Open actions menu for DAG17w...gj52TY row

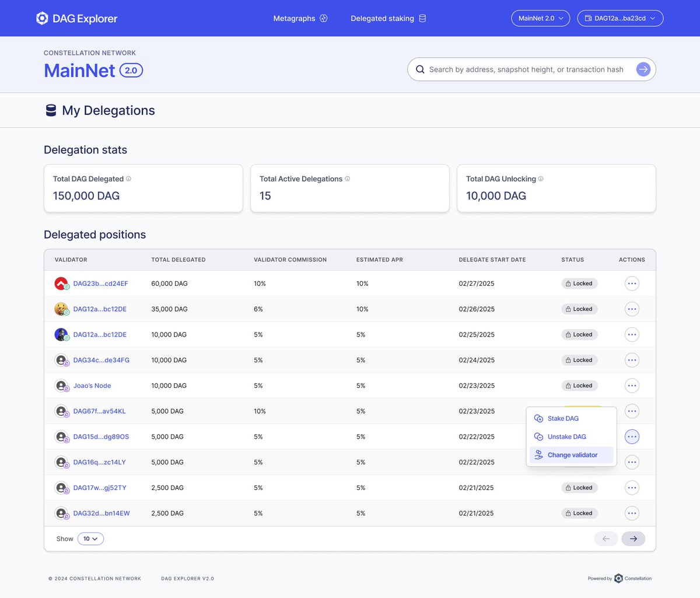point(632,488)
